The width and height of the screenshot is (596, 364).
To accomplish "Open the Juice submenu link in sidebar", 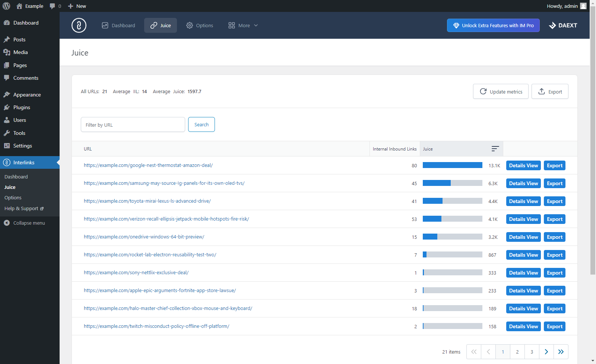I will (x=10, y=187).
